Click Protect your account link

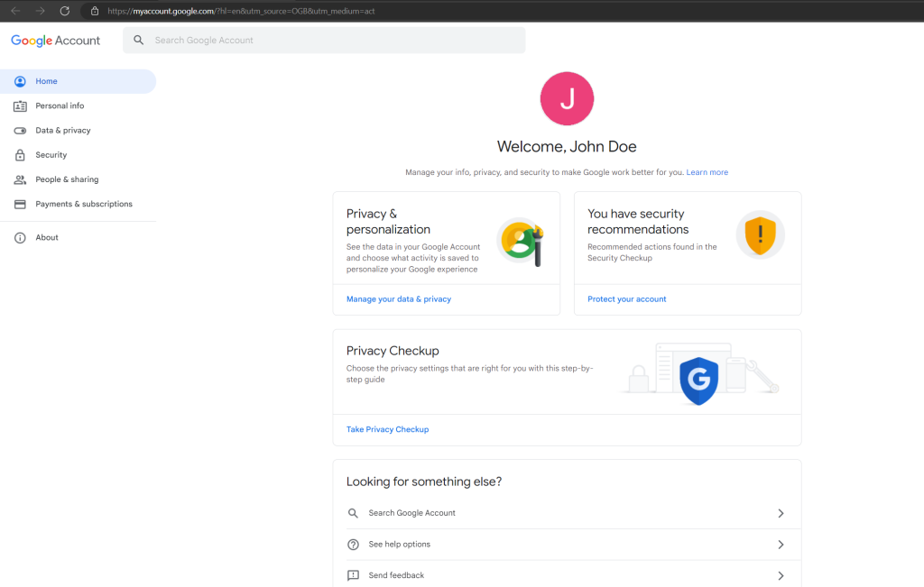pyautogui.click(x=626, y=299)
